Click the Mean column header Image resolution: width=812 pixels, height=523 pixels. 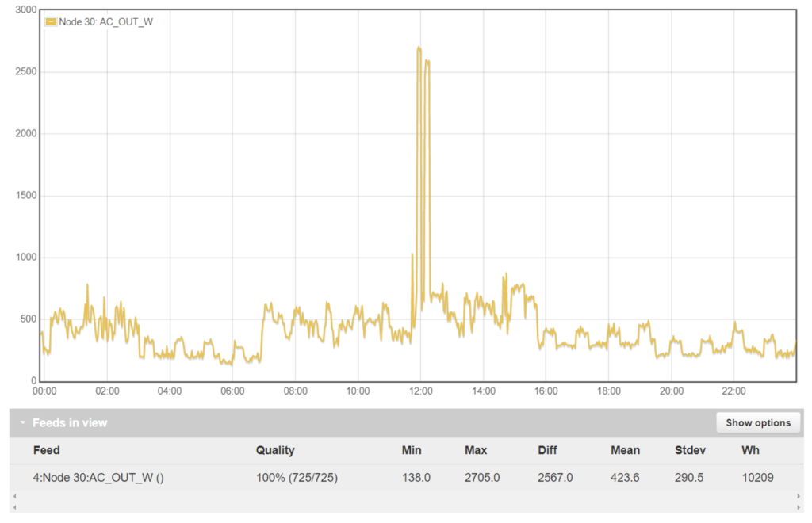[625, 450]
